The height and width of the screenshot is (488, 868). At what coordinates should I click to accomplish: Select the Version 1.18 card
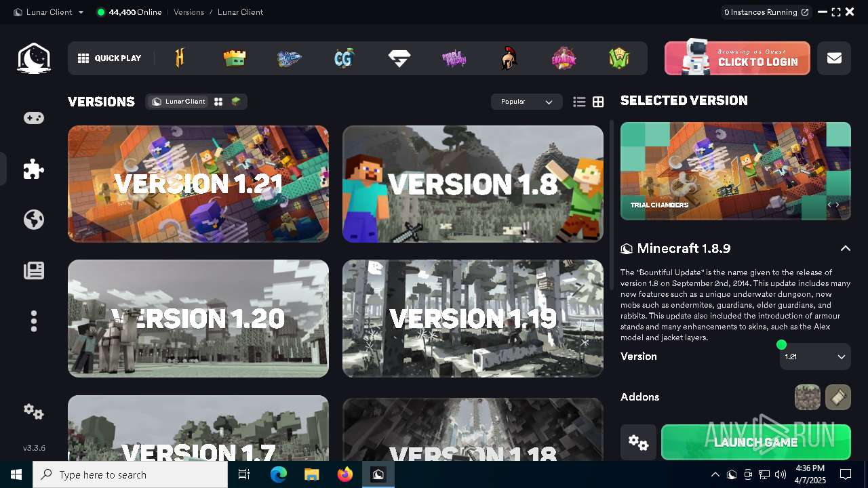coord(473,428)
